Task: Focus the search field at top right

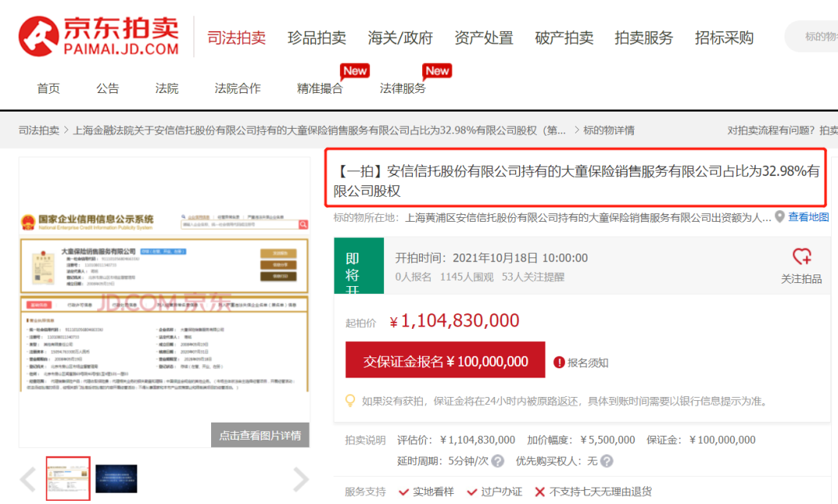Action: [x=812, y=36]
